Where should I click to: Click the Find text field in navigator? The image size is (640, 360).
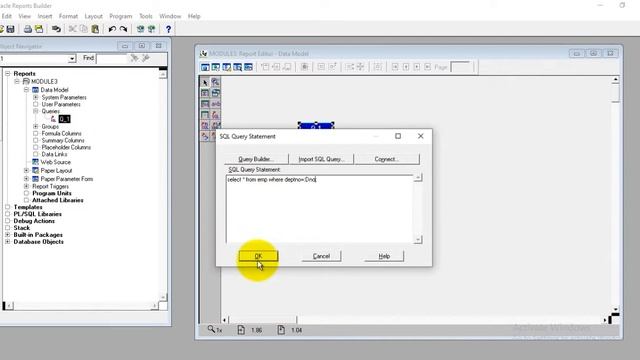pyautogui.click(x=112, y=59)
